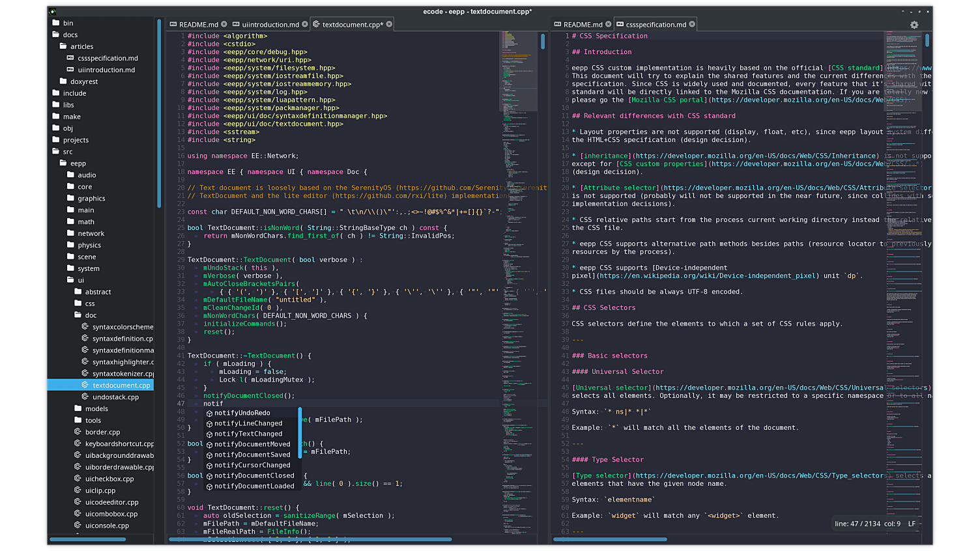This screenshot has width=980, height=551.
Task: Switch to left README.md tab
Action: pyautogui.click(x=198, y=24)
